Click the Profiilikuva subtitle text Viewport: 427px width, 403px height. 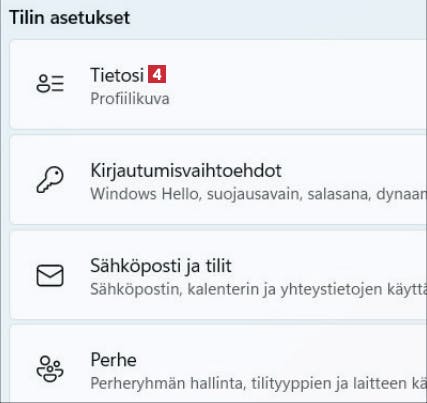coord(130,99)
